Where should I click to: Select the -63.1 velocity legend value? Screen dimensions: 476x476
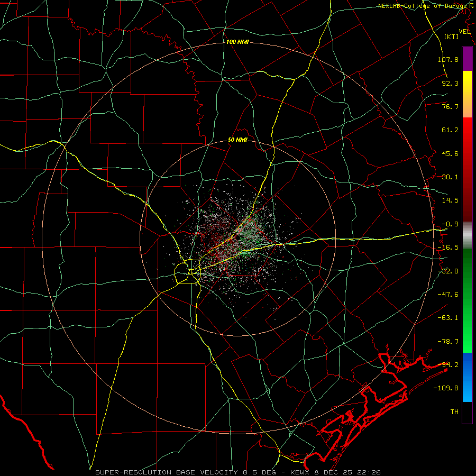coord(448,318)
